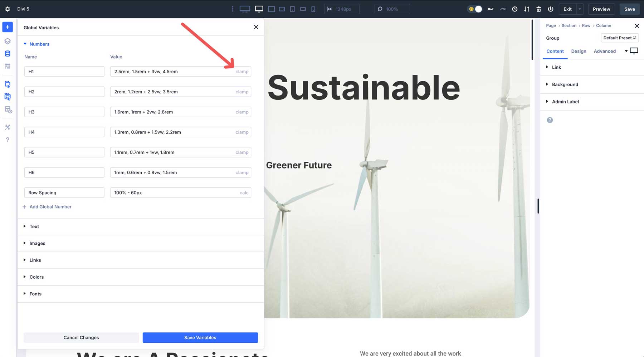The width and height of the screenshot is (644, 357).
Task: Open the layout visibility eye icon
Action: [x=8, y=110]
